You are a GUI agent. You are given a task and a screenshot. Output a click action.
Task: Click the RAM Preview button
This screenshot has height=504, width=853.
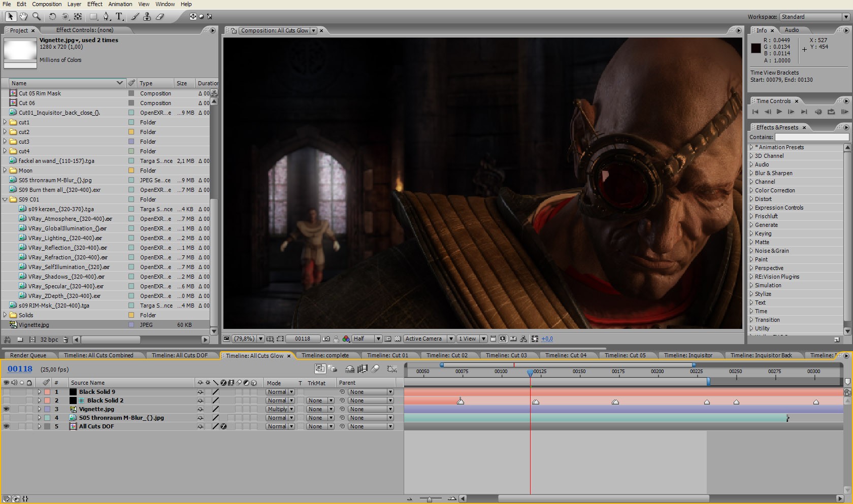tap(844, 112)
